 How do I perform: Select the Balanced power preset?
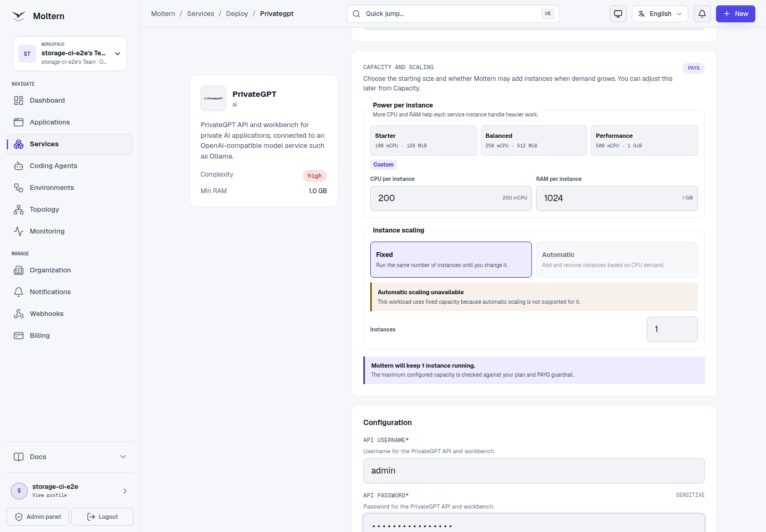click(534, 140)
